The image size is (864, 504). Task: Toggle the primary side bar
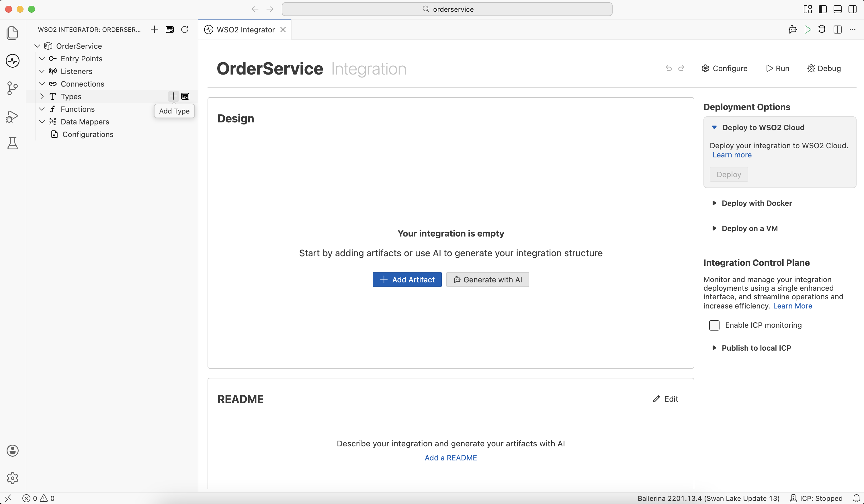[x=822, y=9]
